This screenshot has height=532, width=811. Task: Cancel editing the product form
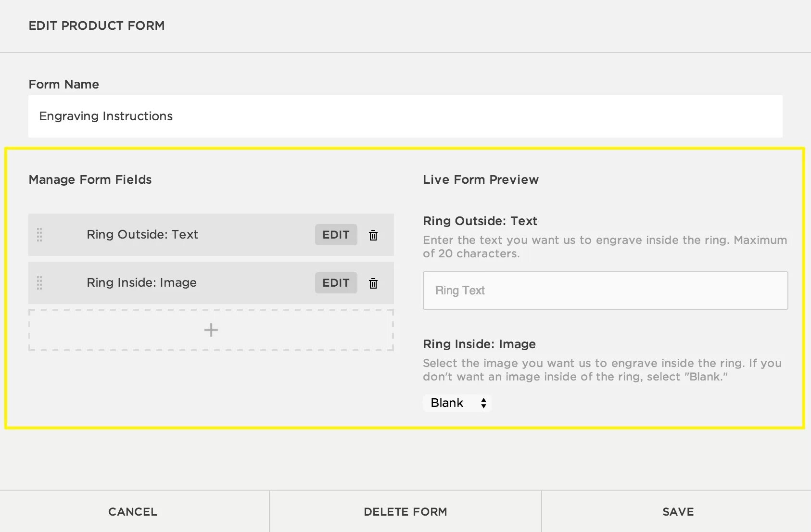pos(133,512)
